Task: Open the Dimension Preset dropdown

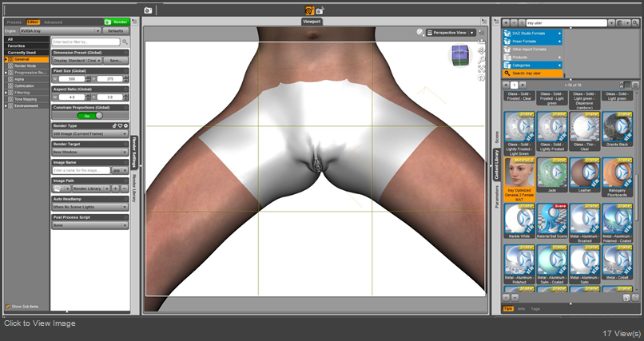Action: (78, 61)
